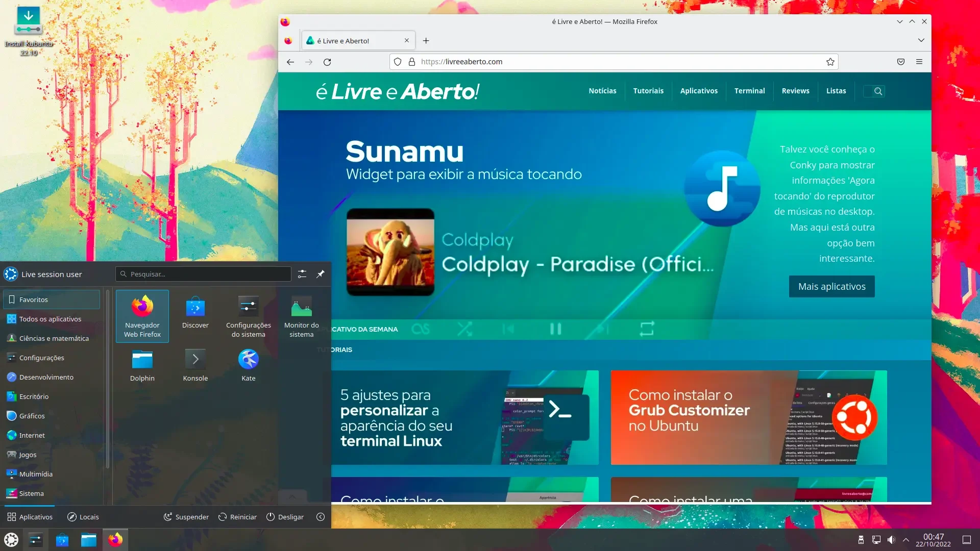
Task: Open Kate text editor from favorites
Action: click(248, 365)
